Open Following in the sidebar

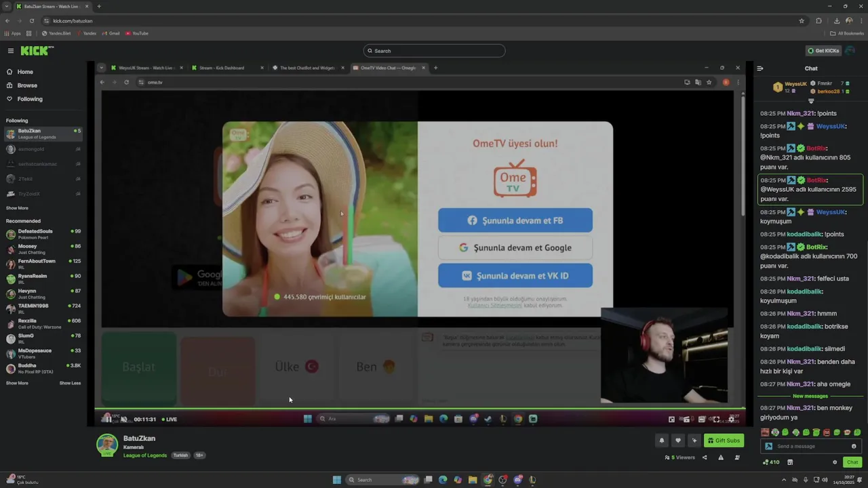(x=30, y=99)
